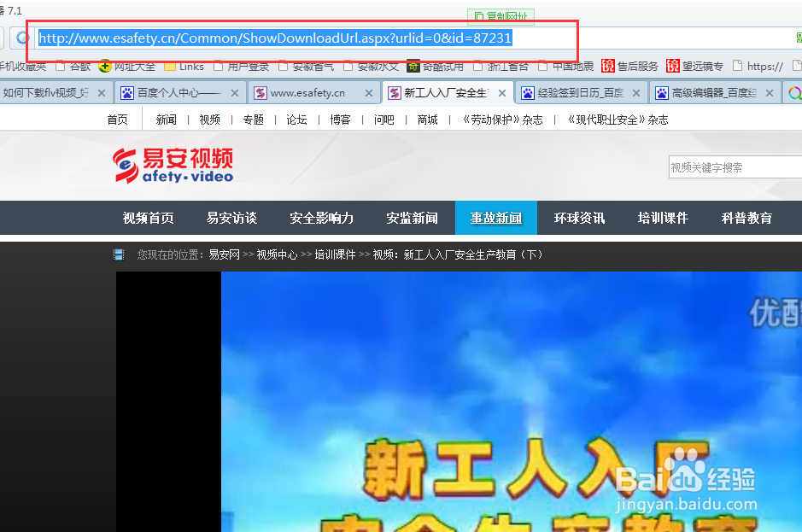Open the 易安访谈 navigation item

pos(231,218)
